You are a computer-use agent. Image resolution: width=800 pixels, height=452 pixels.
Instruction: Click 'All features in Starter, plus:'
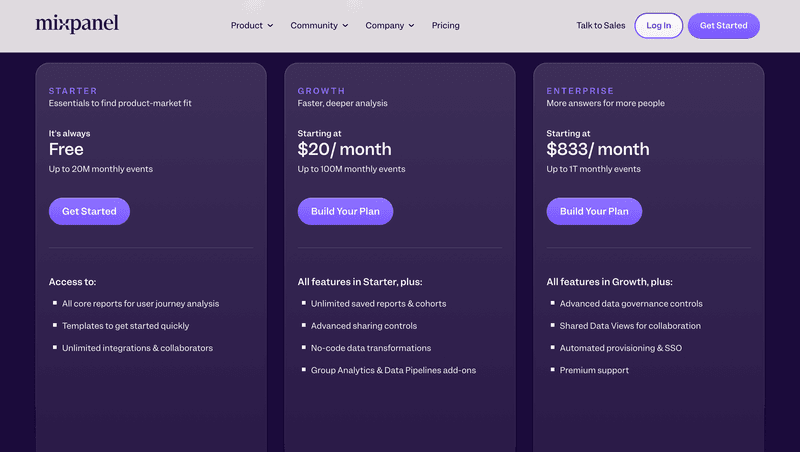click(360, 282)
